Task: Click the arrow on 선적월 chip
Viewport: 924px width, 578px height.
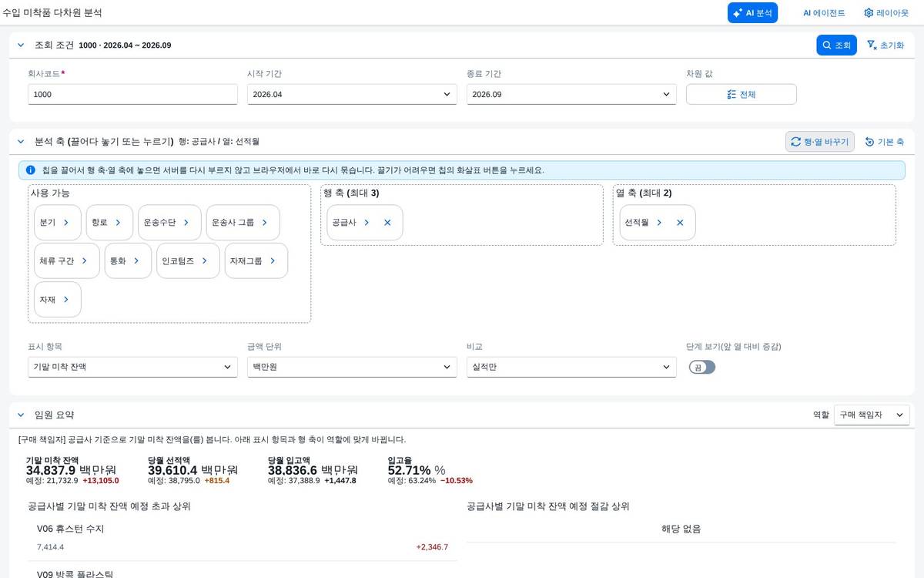Action: point(659,222)
